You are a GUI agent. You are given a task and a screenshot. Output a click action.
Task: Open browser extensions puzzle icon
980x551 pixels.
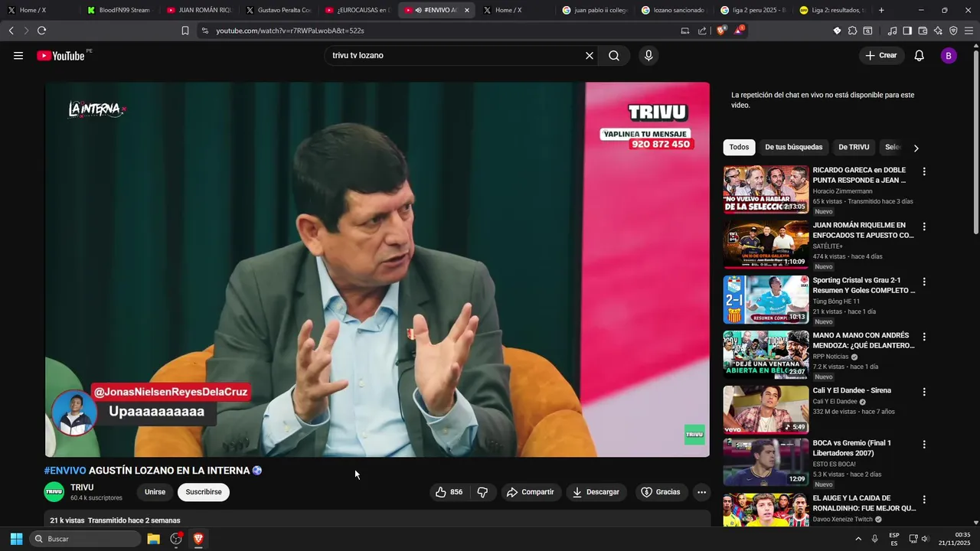tap(852, 31)
